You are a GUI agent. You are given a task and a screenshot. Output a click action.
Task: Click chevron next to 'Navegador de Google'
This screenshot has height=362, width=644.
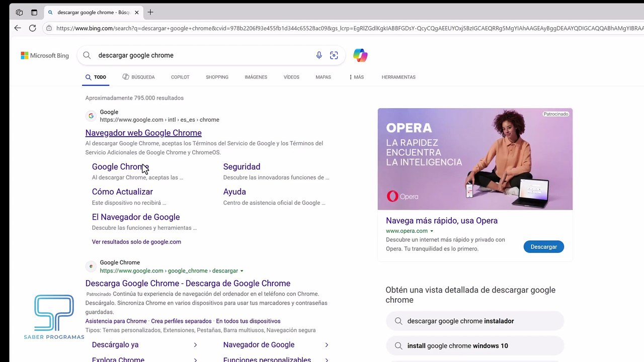pyautogui.click(x=327, y=345)
